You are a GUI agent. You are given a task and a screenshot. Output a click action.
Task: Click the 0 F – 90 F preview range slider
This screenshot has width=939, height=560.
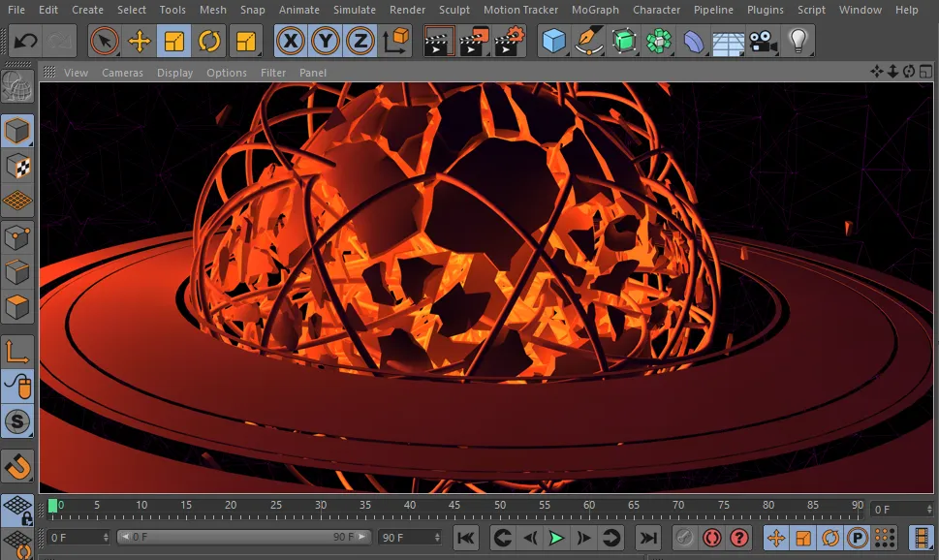point(243,537)
